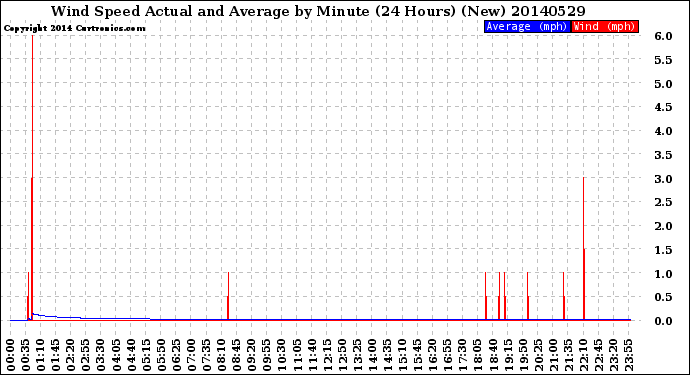Click the 12:50 time label

pyautogui.click(x=342, y=355)
